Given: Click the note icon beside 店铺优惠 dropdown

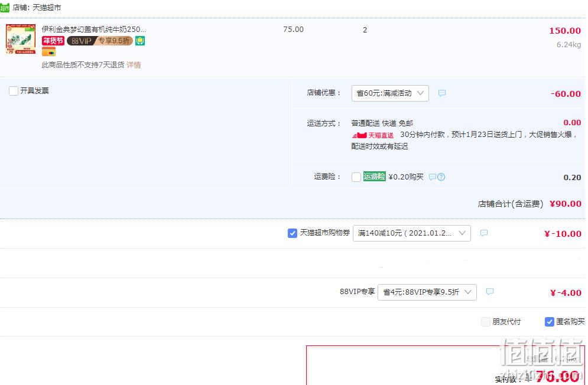Looking at the screenshot, I should [x=442, y=93].
